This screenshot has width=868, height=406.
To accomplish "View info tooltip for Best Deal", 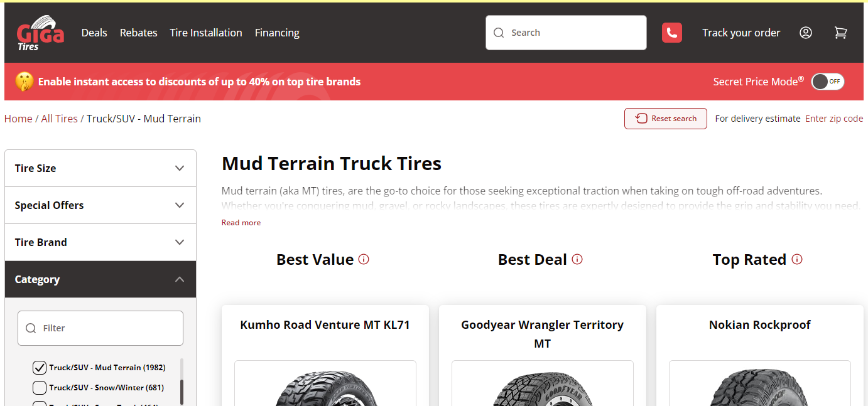I will 578,259.
